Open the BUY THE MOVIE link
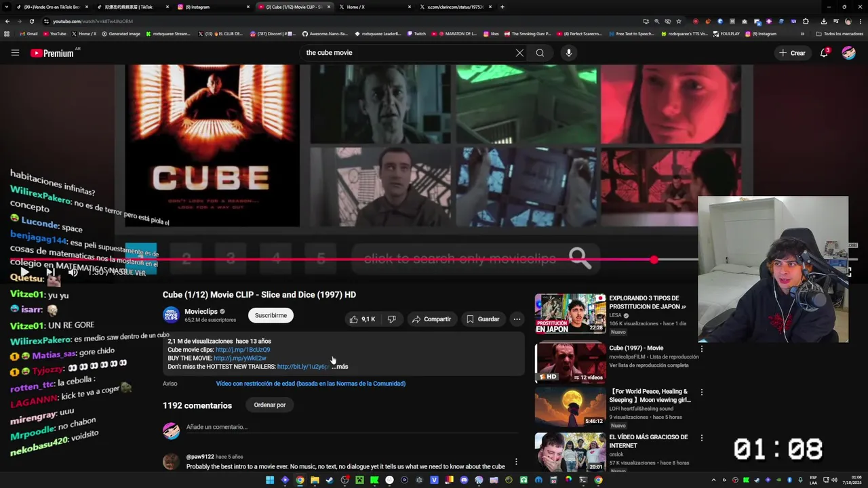 [240, 358]
